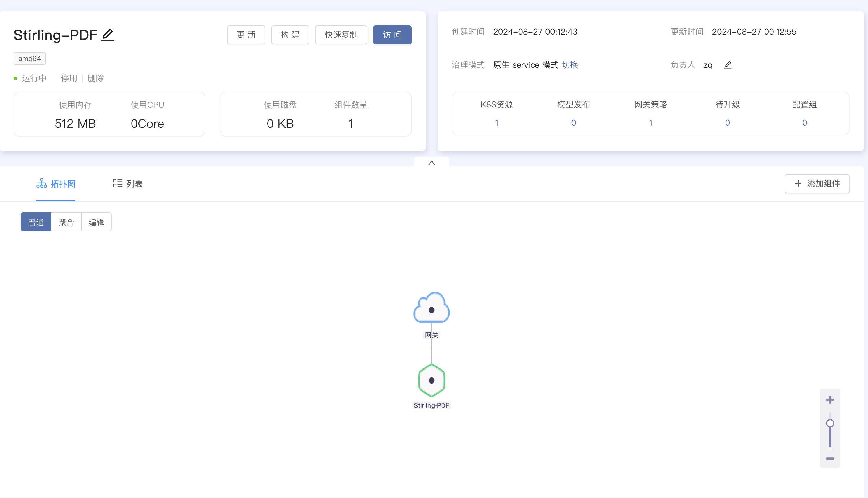Zoom in with the plus icon
The width and height of the screenshot is (868, 498).
click(830, 400)
